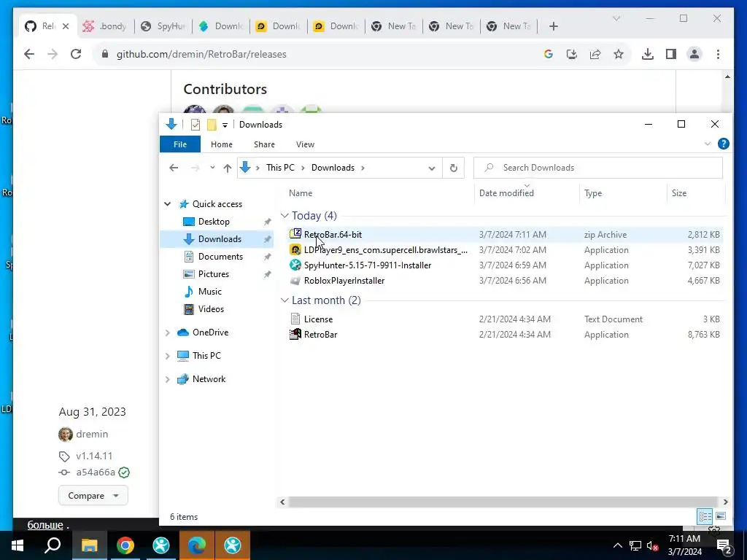Open commit a54a66a link

pos(96,472)
